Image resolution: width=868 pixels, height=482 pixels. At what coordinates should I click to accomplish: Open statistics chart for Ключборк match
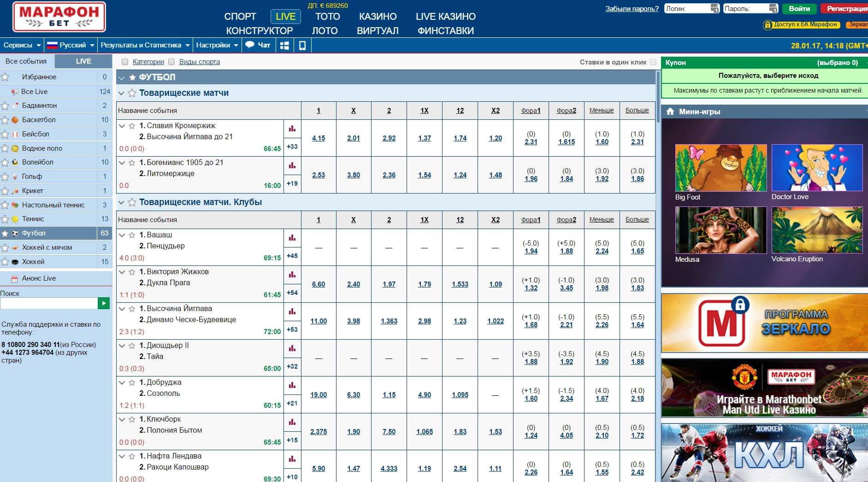[292, 422]
